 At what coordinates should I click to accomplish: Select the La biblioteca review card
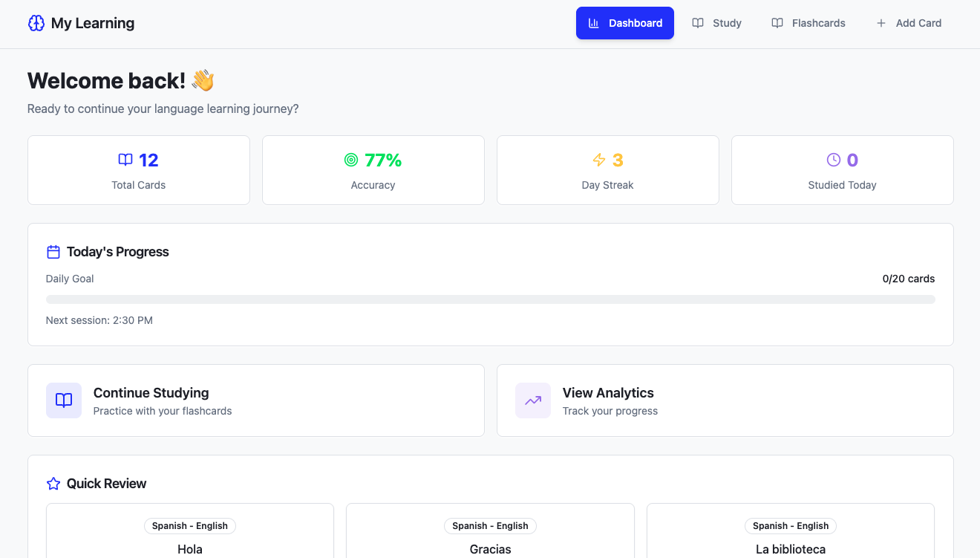790,539
